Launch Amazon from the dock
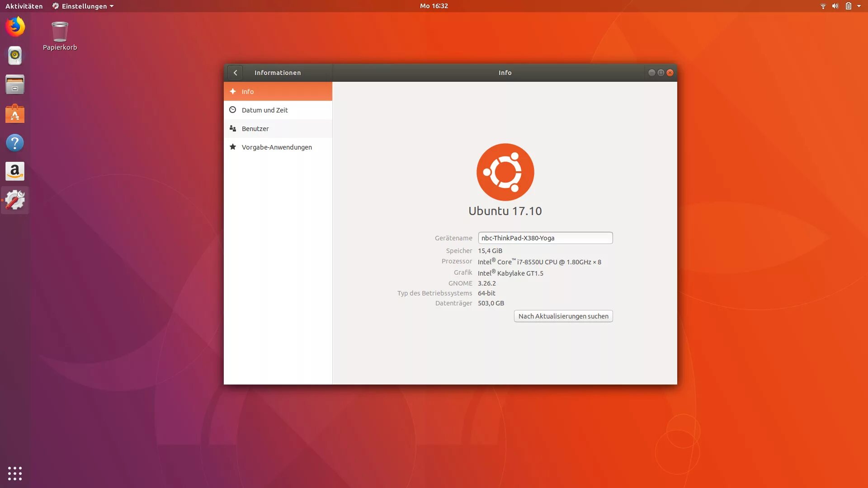This screenshot has width=868, height=488. [15, 172]
